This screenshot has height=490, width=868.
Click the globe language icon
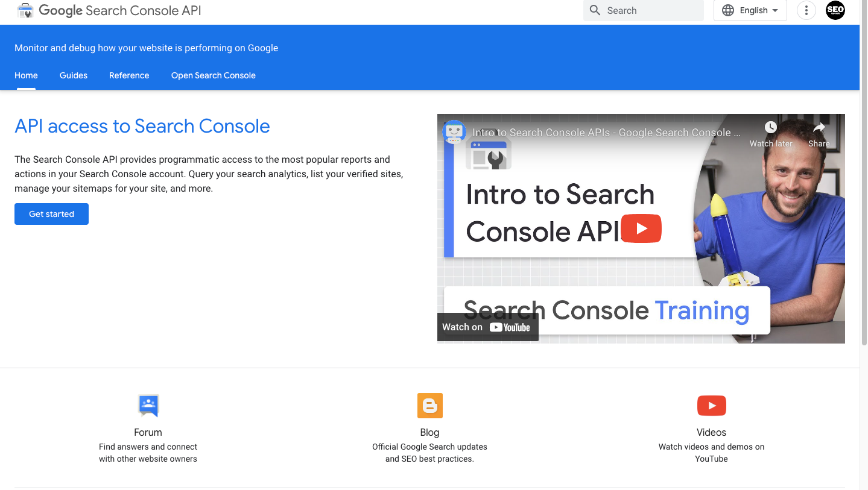[728, 10]
